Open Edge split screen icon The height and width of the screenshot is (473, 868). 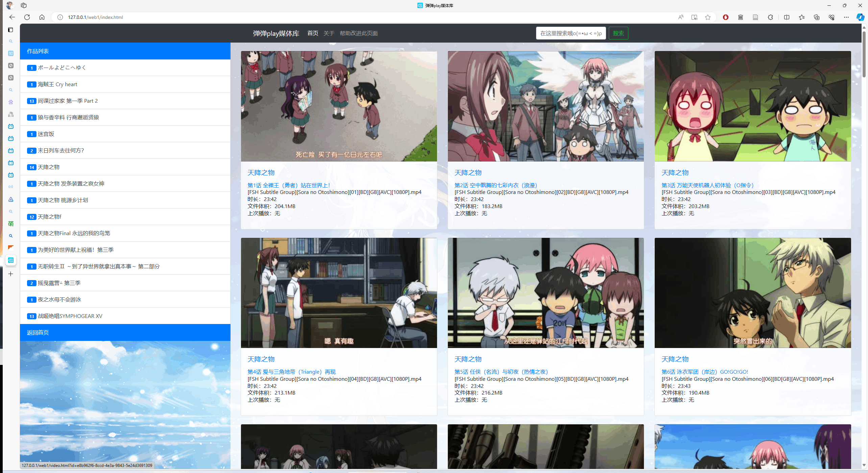(787, 17)
